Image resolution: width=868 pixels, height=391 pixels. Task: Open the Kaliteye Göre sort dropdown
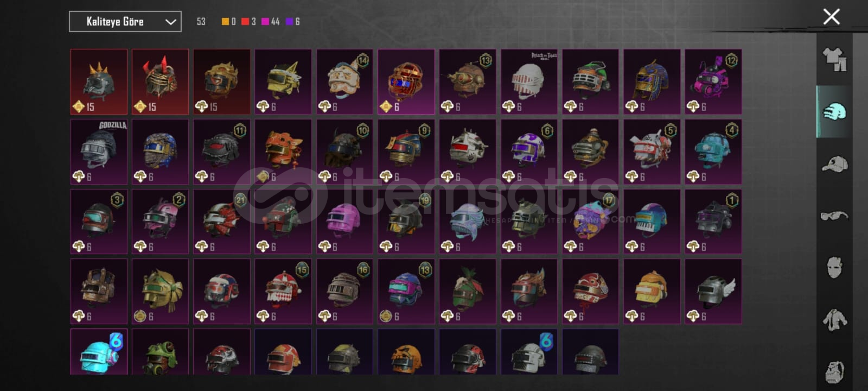pos(125,22)
